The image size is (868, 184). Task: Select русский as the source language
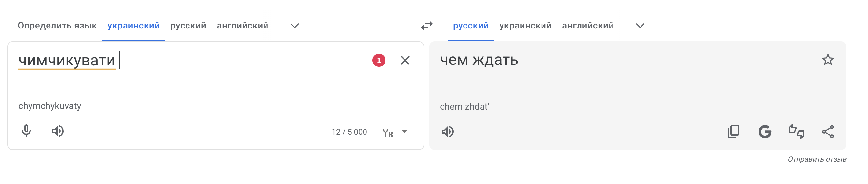pos(188,26)
